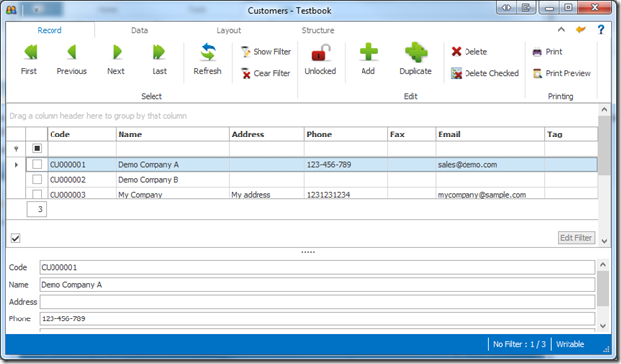Select the mycompany@sample.com cell

click(x=490, y=194)
